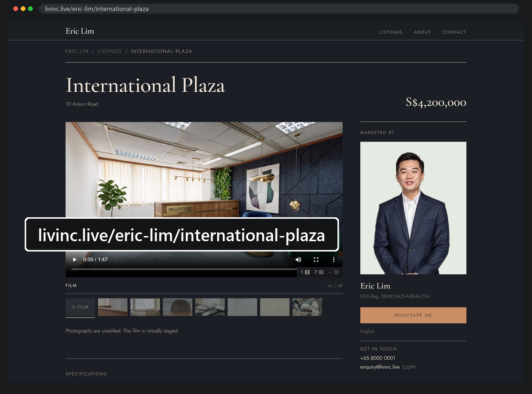Go to Listings in top navigation
This screenshot has width=532, height=394.
pyautogui.click(x=391, y=32)
